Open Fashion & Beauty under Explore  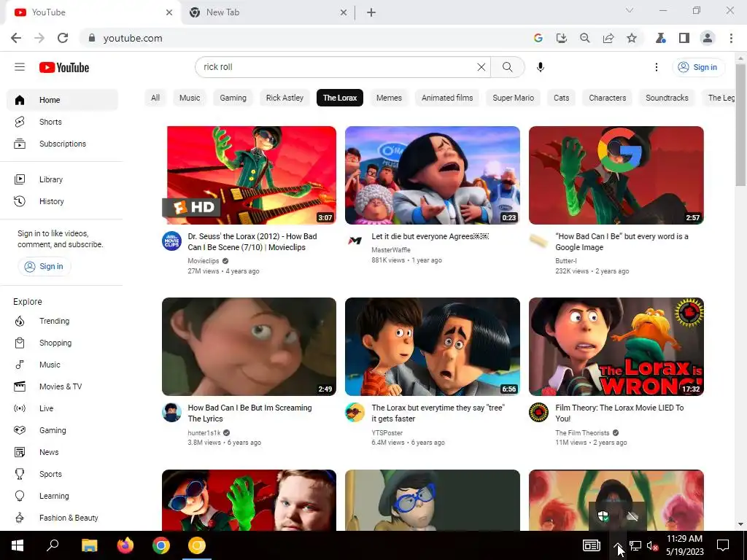[x=63, y=518]
